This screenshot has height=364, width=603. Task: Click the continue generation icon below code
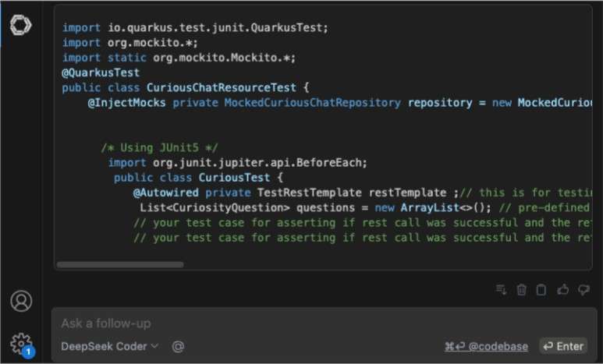point(501,289)
